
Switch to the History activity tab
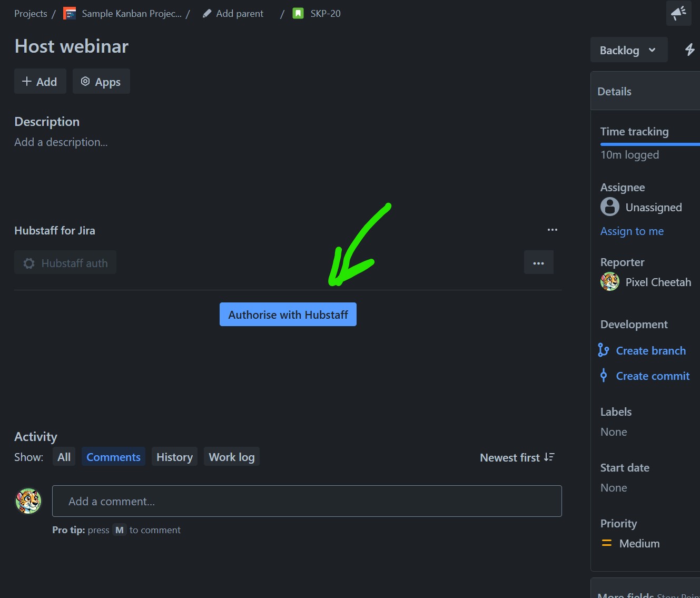tap(174, 457)
